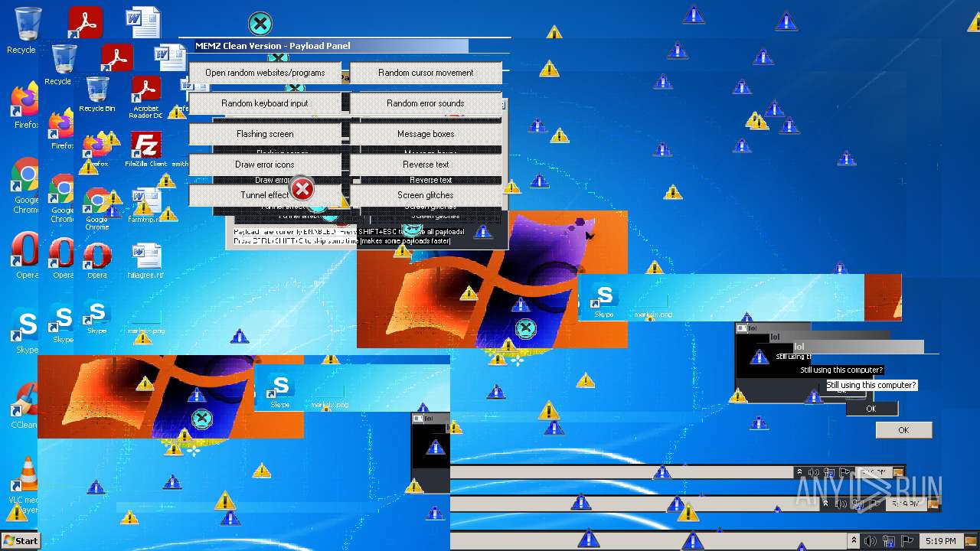This screenshot has height=551, width=980.
Task: Open network icon in bottom taskbar
Action: [889, 541]
